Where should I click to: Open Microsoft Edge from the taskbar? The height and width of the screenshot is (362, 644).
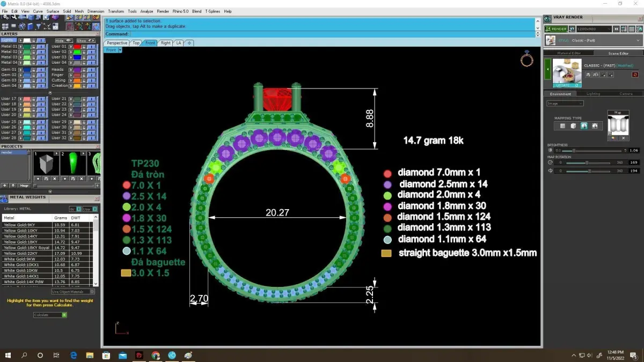(74, 355)
